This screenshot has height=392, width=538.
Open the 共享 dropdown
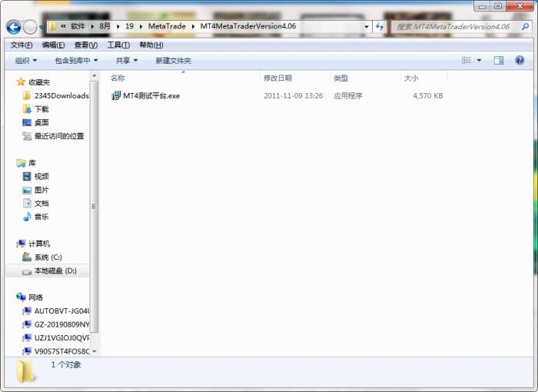(126, 61)
